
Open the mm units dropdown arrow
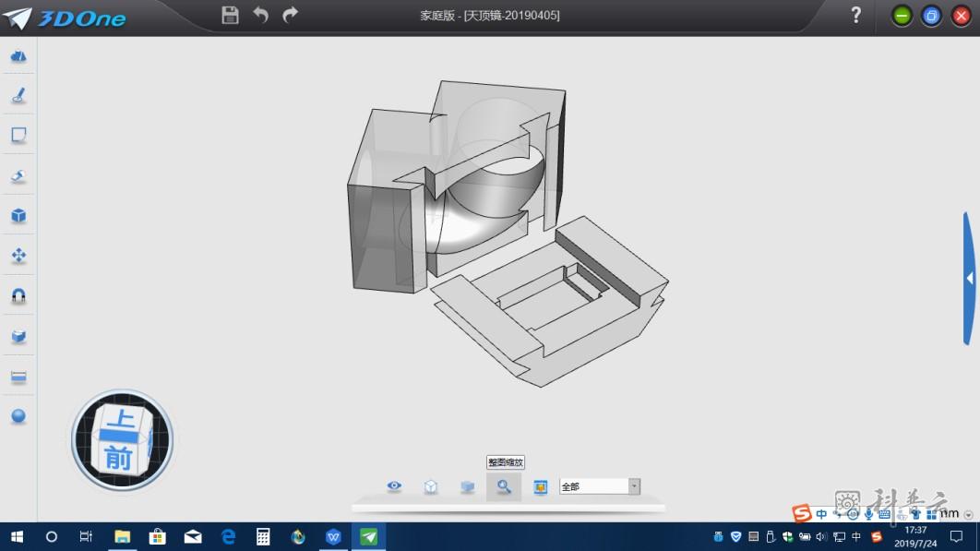point(968,515)
